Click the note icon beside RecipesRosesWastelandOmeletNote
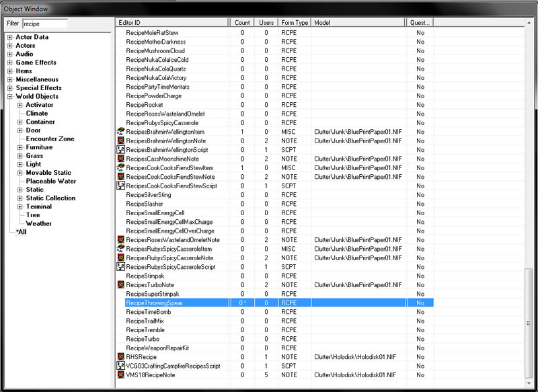Screen dimensions: 538x392 coord(120,239)
